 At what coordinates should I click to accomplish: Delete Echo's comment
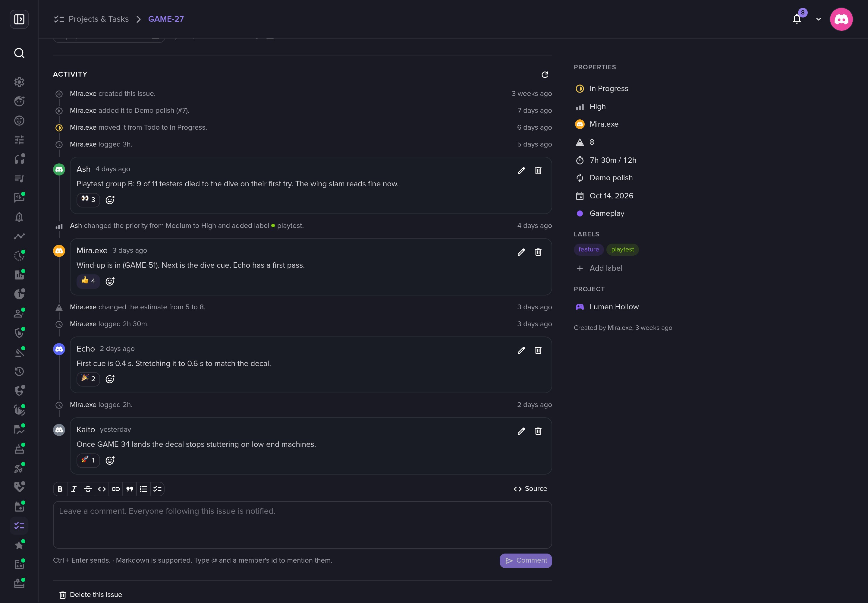point(538,350)
